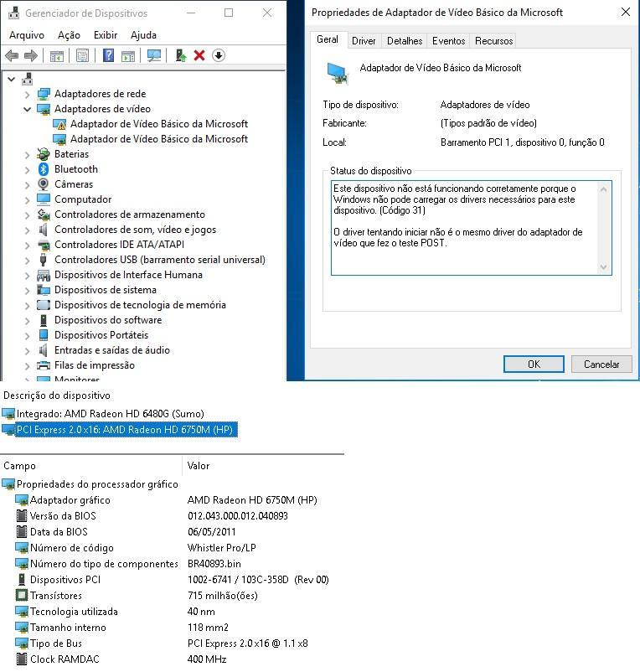
Task: Click the value 'Whistler Pro/LP'
Action: 221,548
